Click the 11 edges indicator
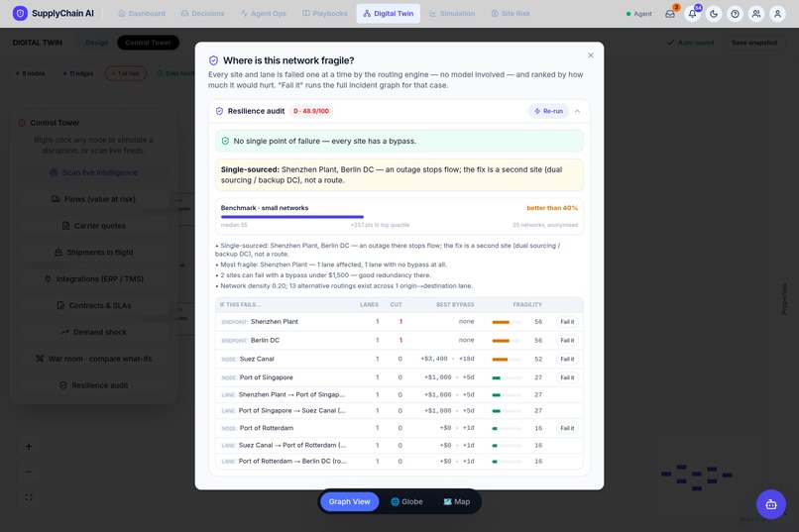Viewport: 799px width, 532px height. coord(78,73)
